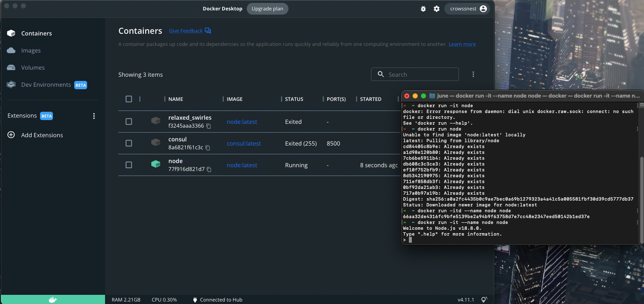Open the Images sidebar section
Screen dimensions: 644x304
pyautogui.click(x=31, y=50)
